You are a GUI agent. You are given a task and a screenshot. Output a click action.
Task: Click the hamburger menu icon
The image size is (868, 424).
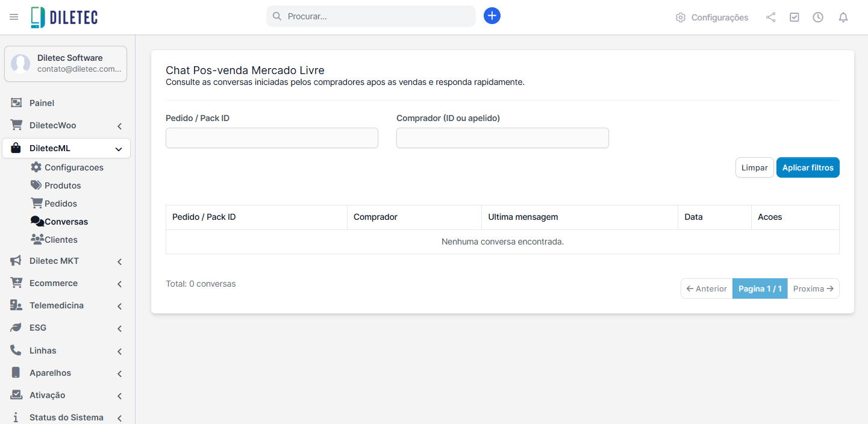[x=14, y=17]
